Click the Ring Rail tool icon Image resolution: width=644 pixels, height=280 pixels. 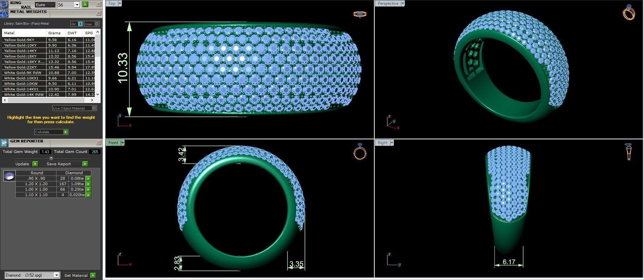coord(4,4)
